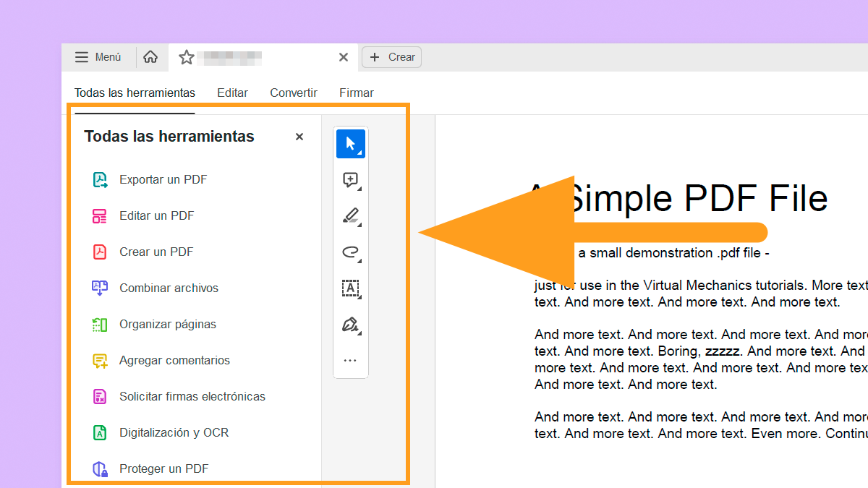Select Proteger un PDF in the sidebar
This screenshot has height=488, width=868.
coord(163,468)
